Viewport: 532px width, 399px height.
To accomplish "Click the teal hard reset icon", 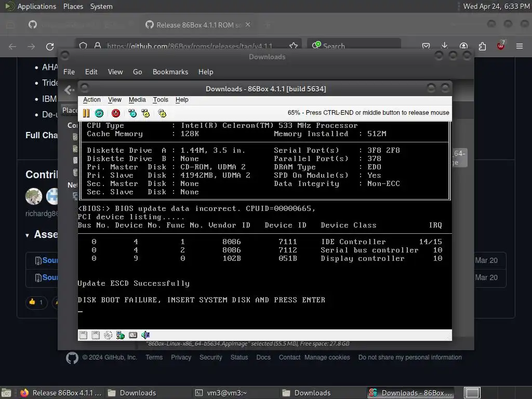I will tap(99, 113).
